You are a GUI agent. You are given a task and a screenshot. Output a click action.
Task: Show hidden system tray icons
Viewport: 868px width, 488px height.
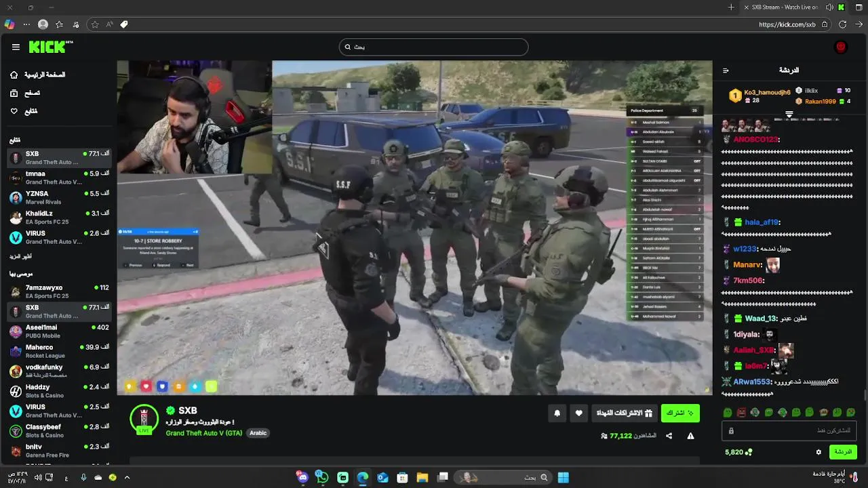(x=127, y=478)
